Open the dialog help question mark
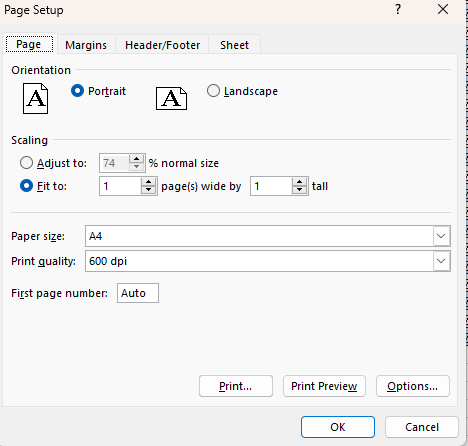 (x=398, y=9)
